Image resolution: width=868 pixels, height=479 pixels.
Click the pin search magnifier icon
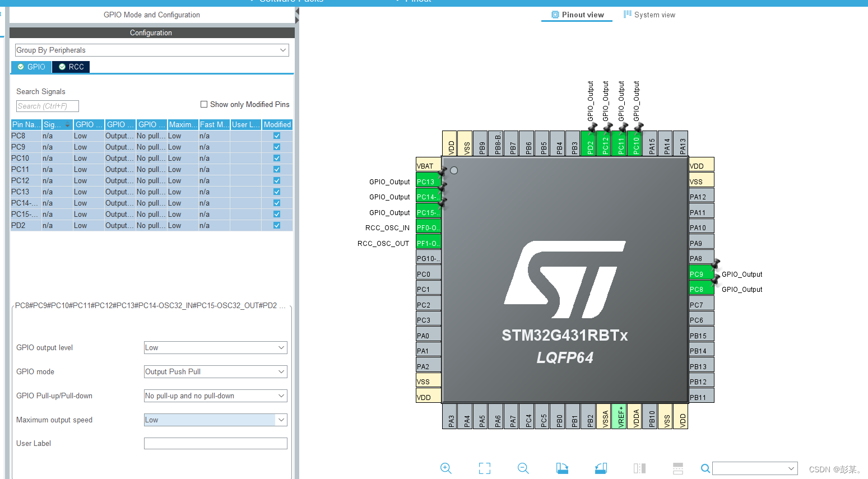pyautogui.click(x=705, y=468)
